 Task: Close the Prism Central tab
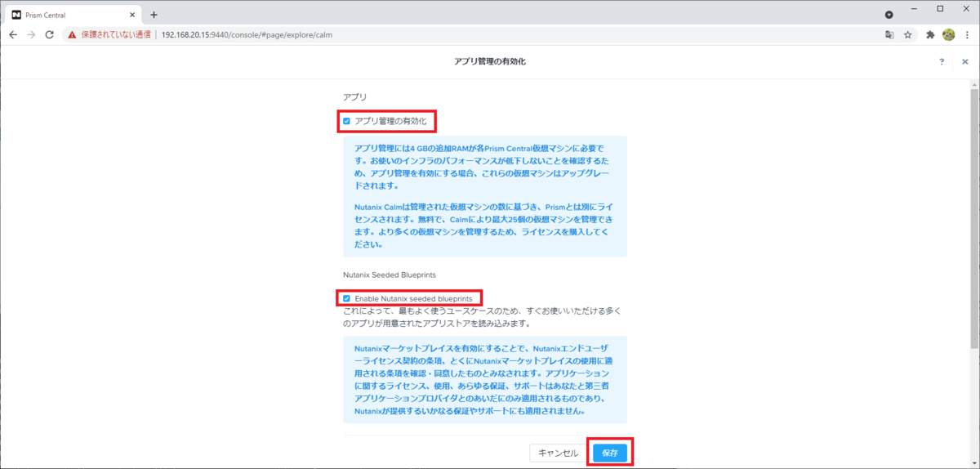[131, 15]
